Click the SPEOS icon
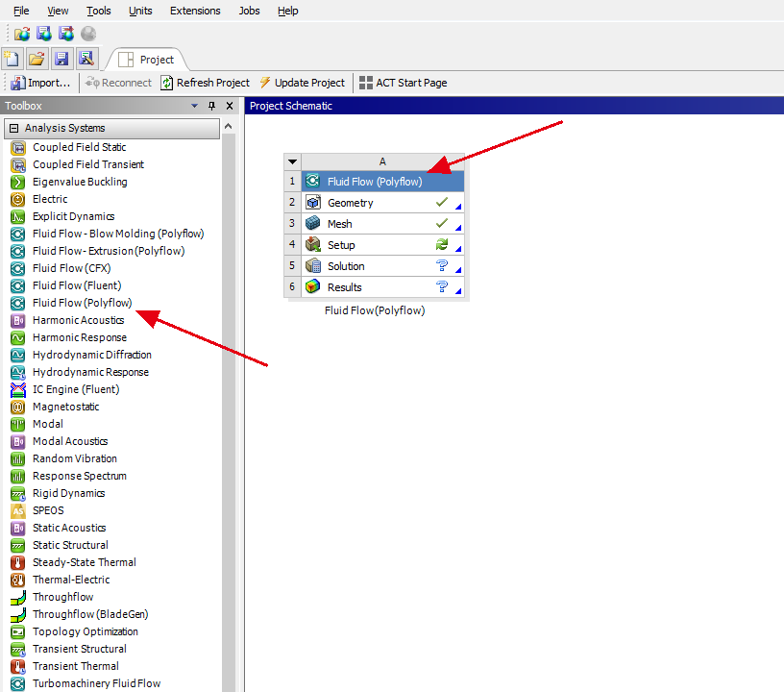784x692 pixels. 18,510
